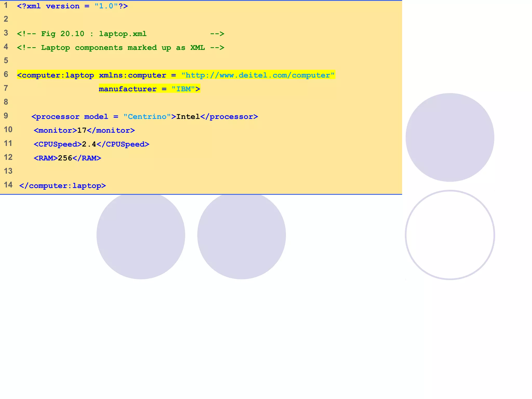Click the '<RAM>' opening tag
This screenshot has width=532, height=399.
[x=46, y=158]
